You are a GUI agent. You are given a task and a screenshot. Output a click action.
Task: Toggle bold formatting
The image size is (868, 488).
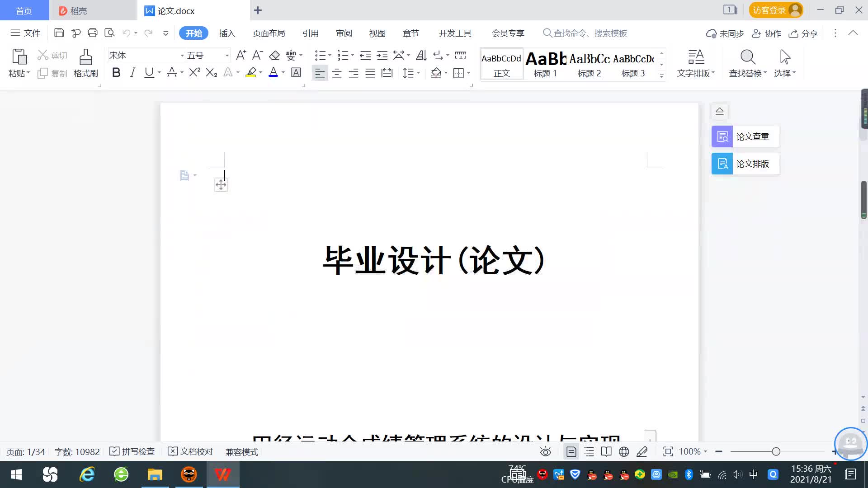point(116,73)
